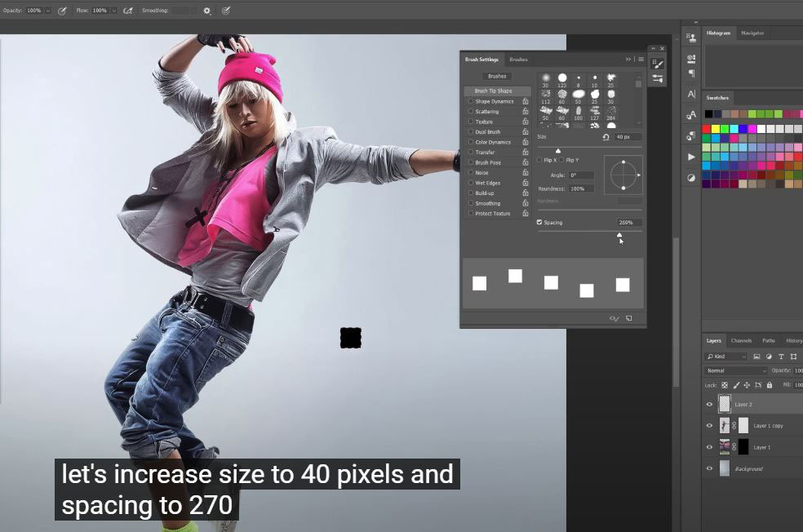Open the Actions panel play icon
The width and height of the screenshot is (803, 532).
(691, 157)
